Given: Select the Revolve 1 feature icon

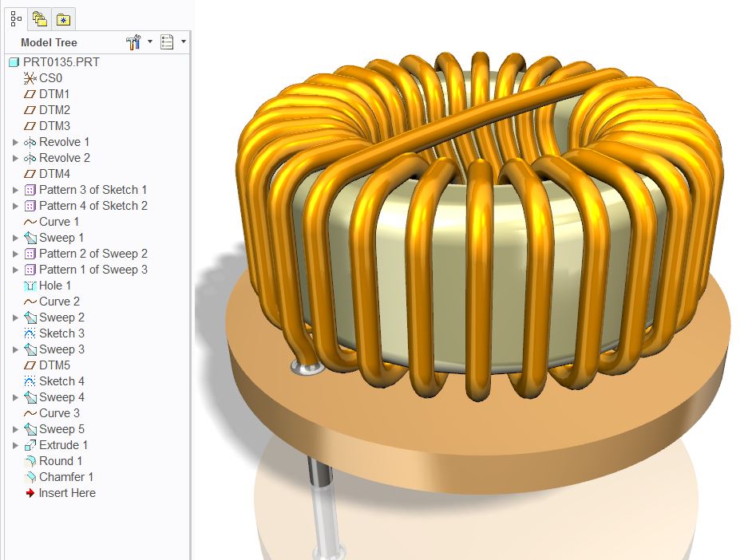Looking at the screenshot, I should tap(30, 142).
